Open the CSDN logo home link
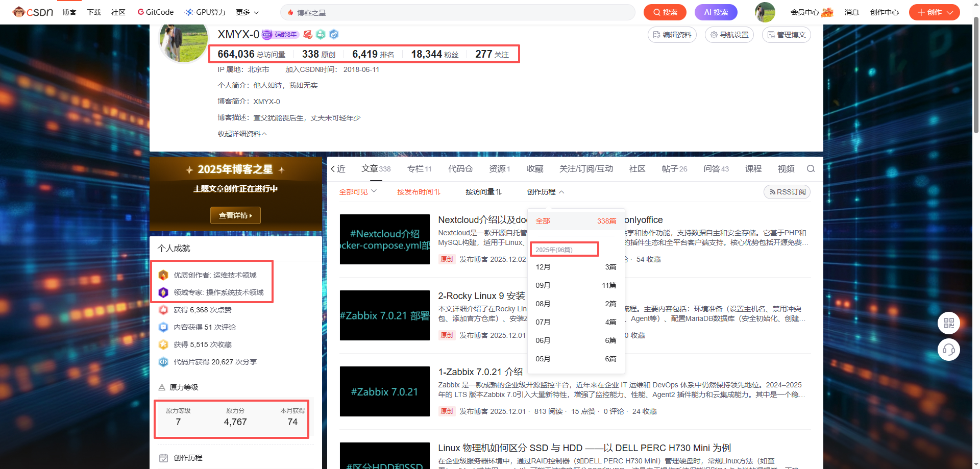 [33, 12]
